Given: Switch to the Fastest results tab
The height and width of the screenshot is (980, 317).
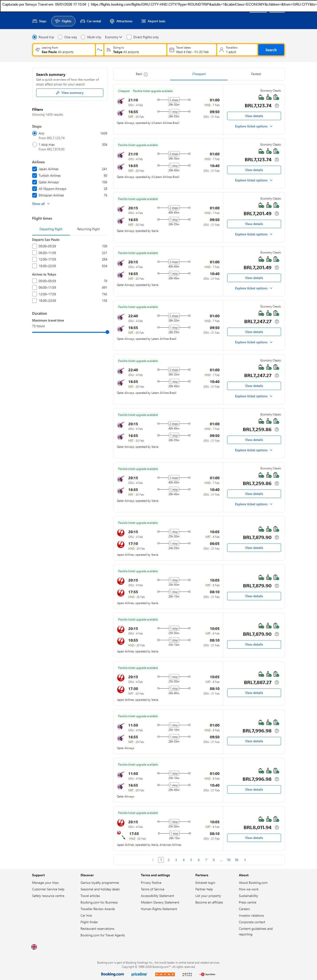Looking at the screenshot, I should [x=256, y=74].
